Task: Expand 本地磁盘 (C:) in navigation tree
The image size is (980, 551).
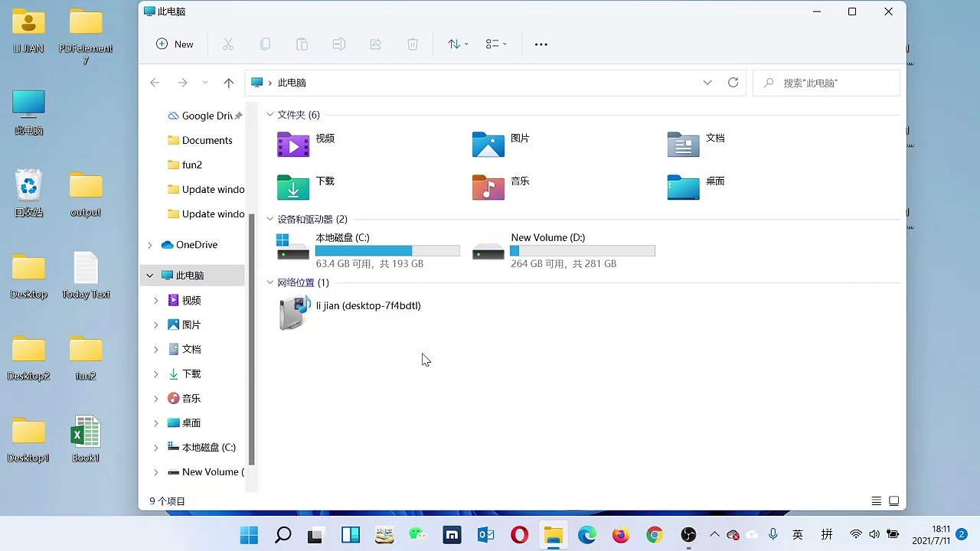Action: (x=156, y=448)
